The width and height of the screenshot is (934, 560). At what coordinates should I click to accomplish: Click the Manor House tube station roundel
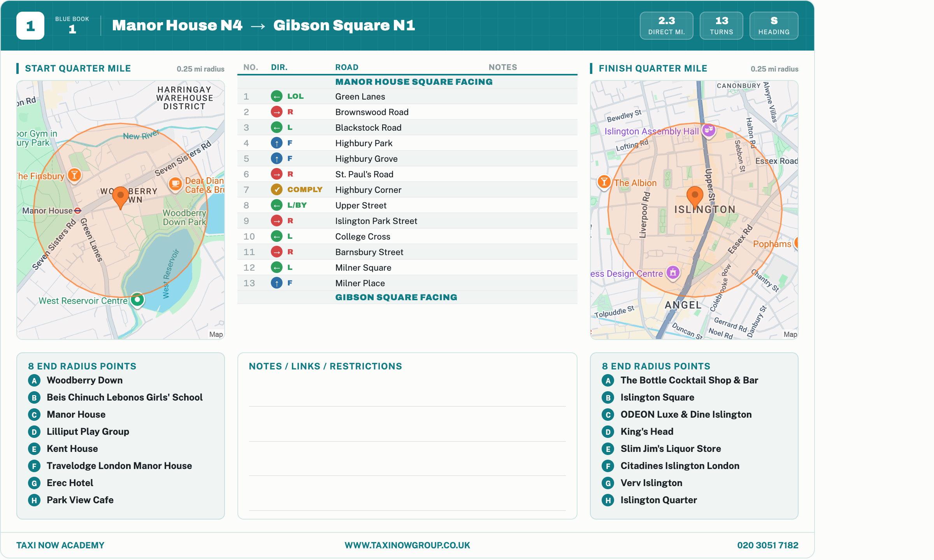77,210
